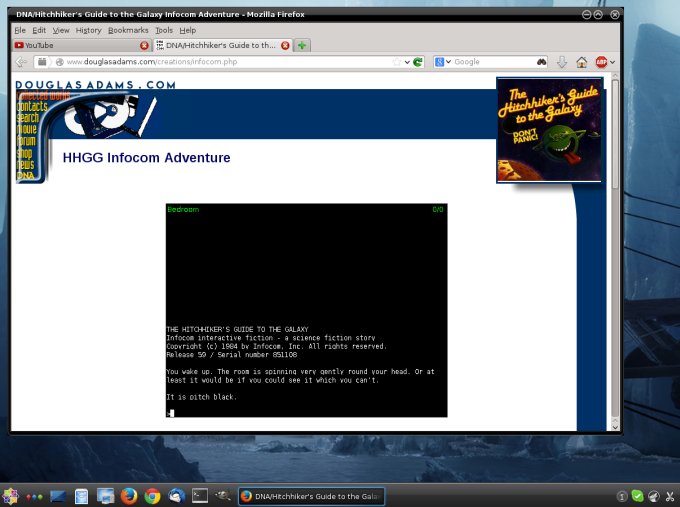Viewport: 680px width, 507px height.
Task: Launch Firefox from the taskbar panel
Action: click(128, 496)
